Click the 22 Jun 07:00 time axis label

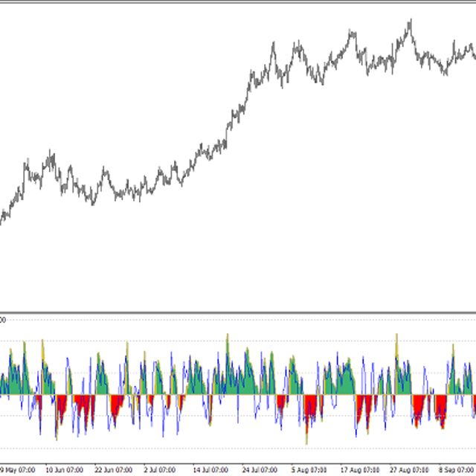point(113,469)
